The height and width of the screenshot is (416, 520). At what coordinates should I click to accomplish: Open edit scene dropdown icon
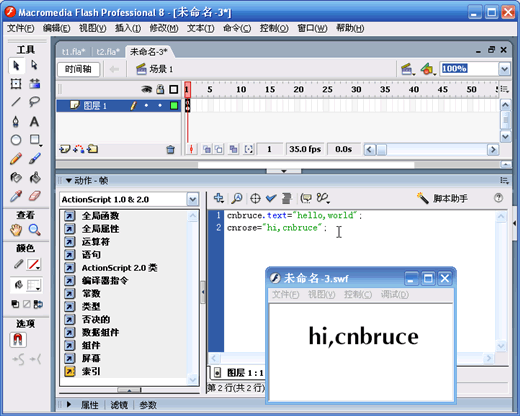(407, 69)
